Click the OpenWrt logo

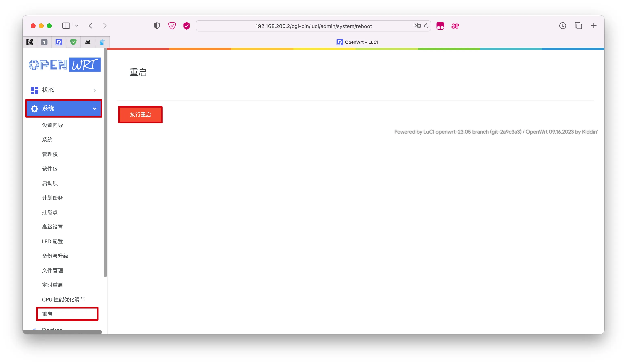(x=65, y=65)
